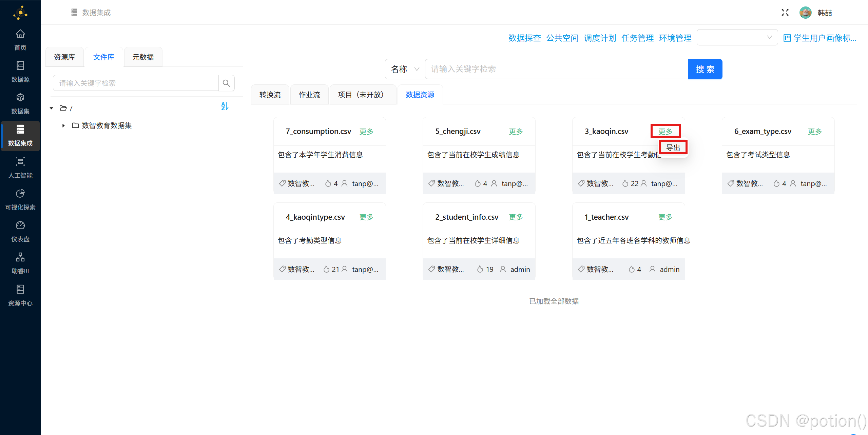The image size is (868, 435).
Task: Open the 可视化探索 pie chart icon
Action: click(x=20, y=193)
